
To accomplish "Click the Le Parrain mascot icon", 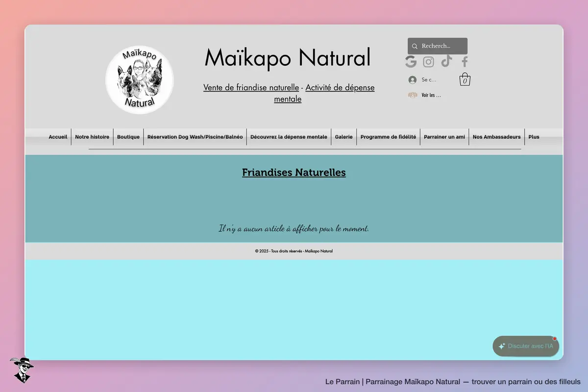I will [x=22, y=369].
